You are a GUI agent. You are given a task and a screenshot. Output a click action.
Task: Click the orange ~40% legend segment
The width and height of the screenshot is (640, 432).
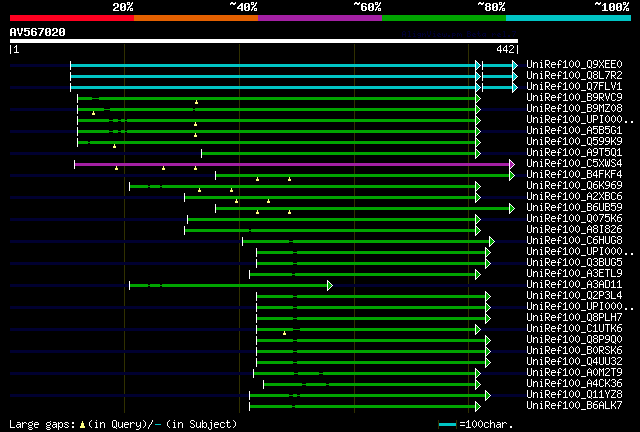pos(196,18)
